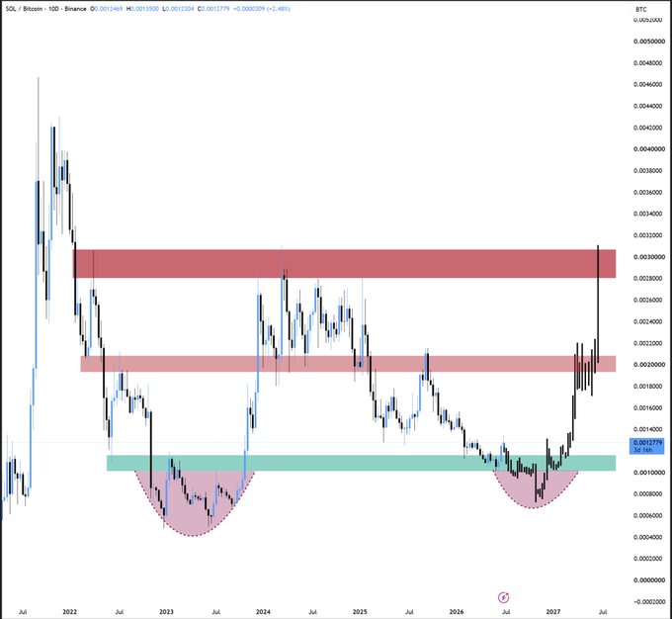
Task: Click the 0.0000000 price scale label
Action: pyautogui.click(x=649, y=580)
